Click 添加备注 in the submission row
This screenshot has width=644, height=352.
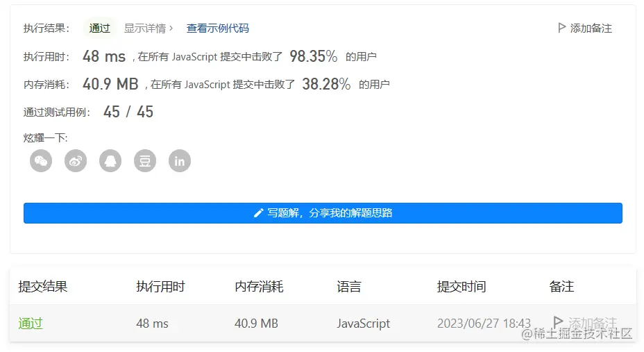pos(592,323)
